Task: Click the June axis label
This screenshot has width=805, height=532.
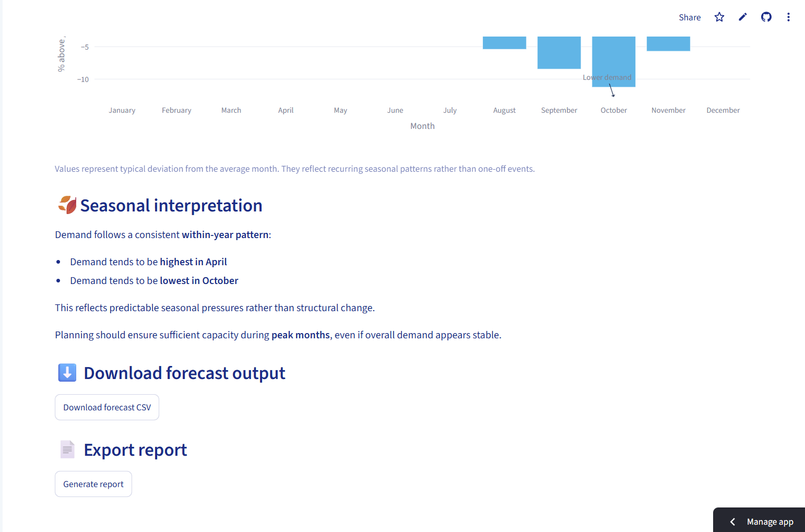Action: coord(395,110)
